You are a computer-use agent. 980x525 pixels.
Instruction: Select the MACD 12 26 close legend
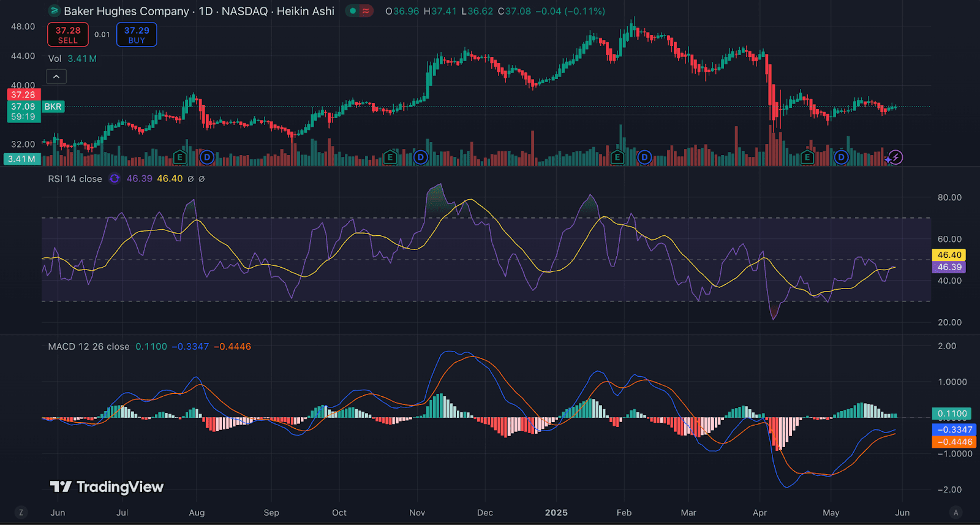click(x=89, y=347)
